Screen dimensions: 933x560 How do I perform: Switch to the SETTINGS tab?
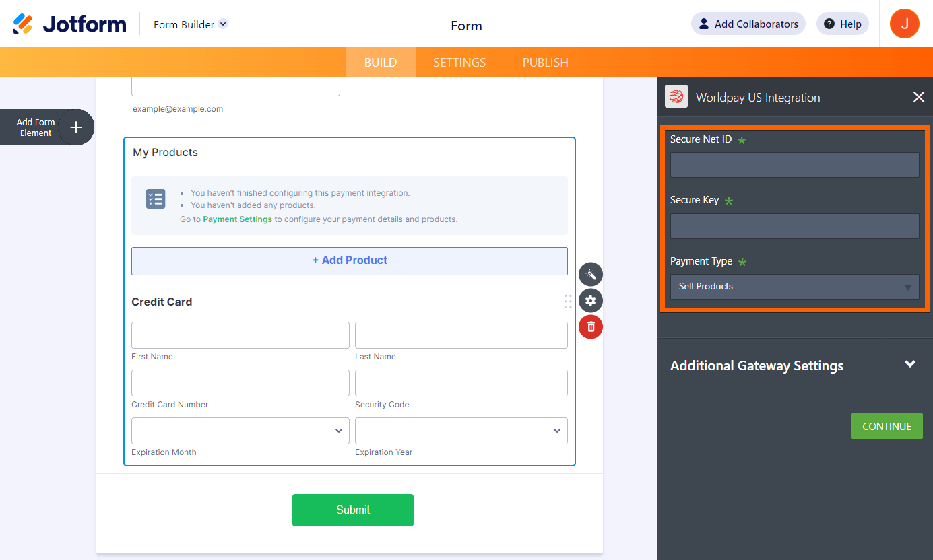pos(459,62)
